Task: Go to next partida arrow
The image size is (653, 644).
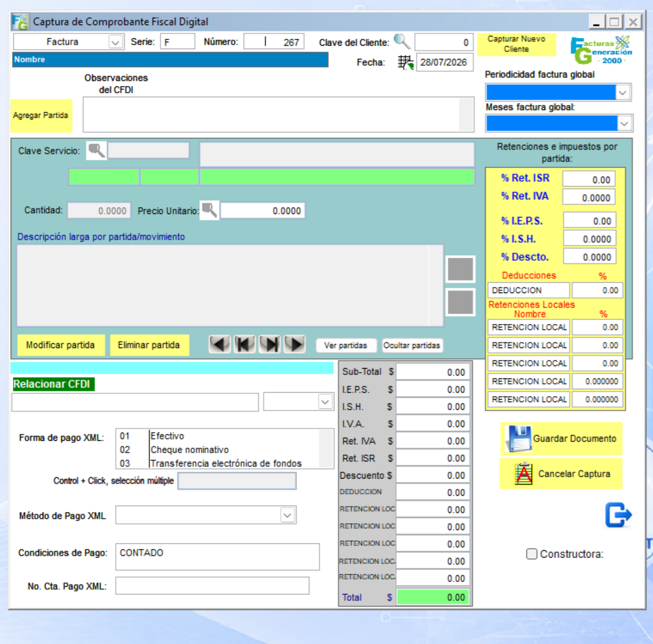Action: 295,345
